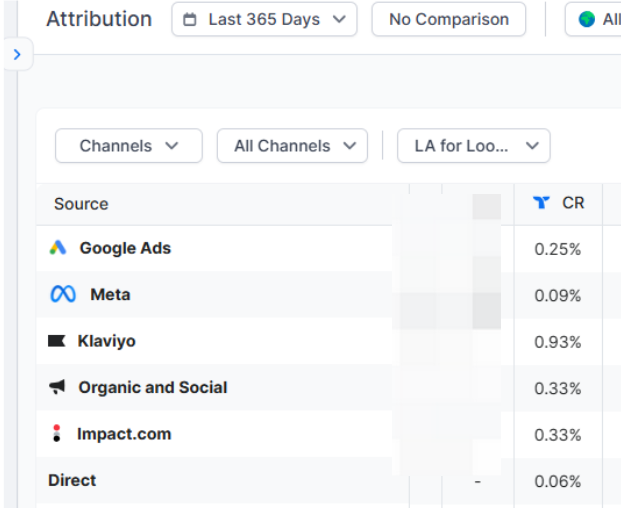Viewport: 621px width, 508px height.
Task: Open the All Channels dropdown
Action: click(x=292, y=145)
